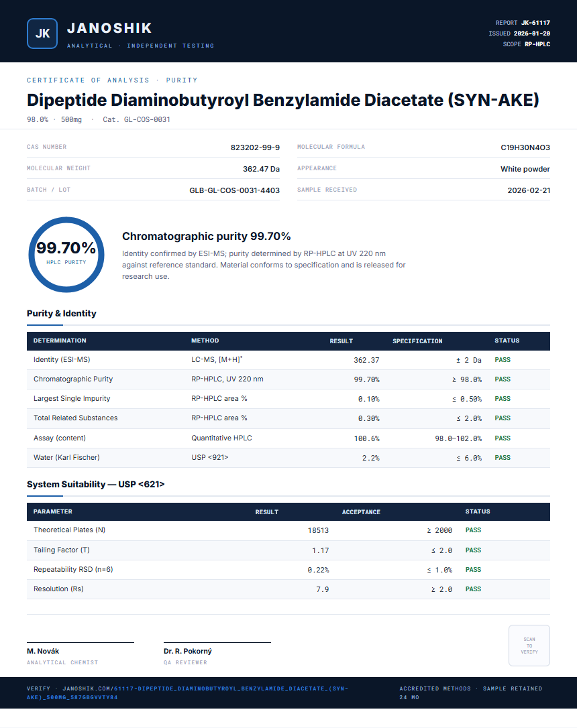Select sample received date 2026-02-21
Screen dimensions: 577x728
(x=529, y=190)
